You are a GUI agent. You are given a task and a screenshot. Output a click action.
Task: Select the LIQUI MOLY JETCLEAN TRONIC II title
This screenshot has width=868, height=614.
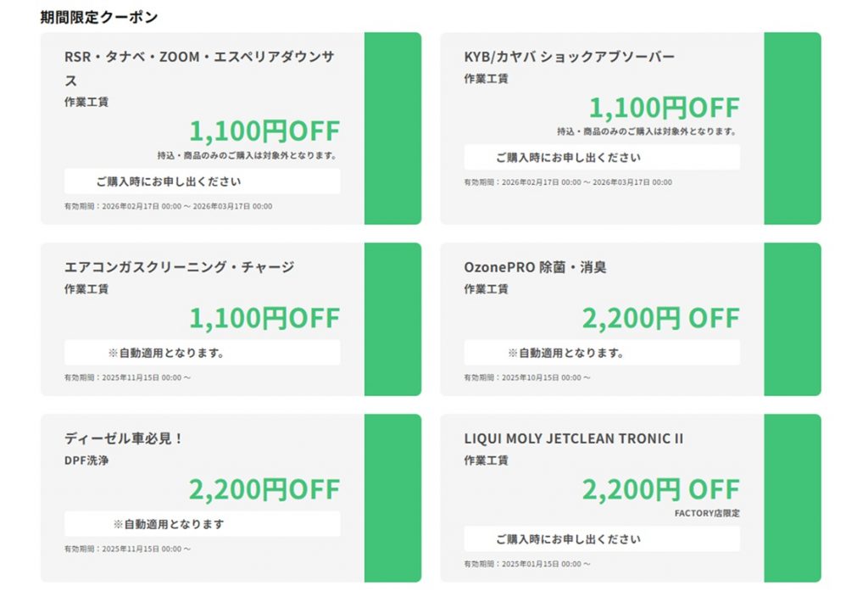point(573,438)
